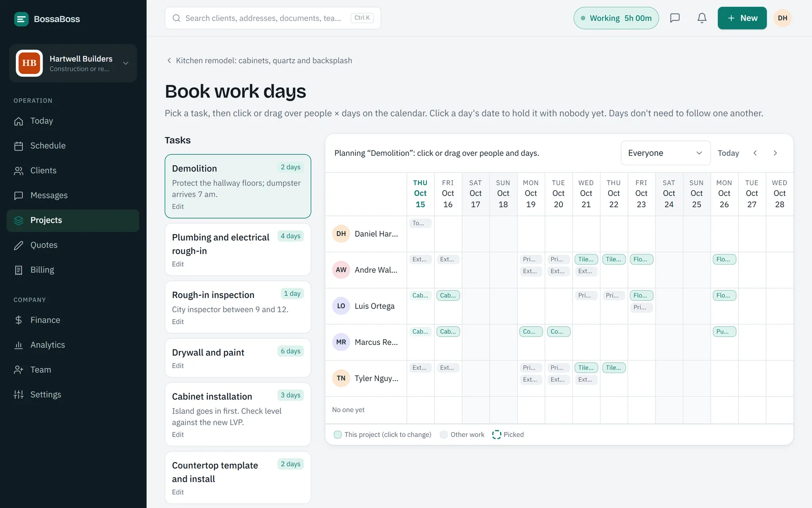Click Marcus Re... 'Pu...' chip on Oct 26
812x508 pixels.
click(x=724, y=331)
